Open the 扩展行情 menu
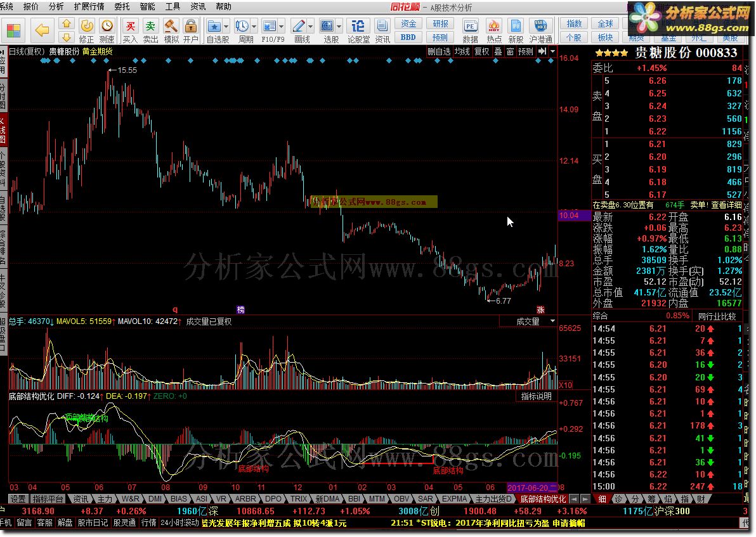Screen dimensions: 756x537 (89, 7)
